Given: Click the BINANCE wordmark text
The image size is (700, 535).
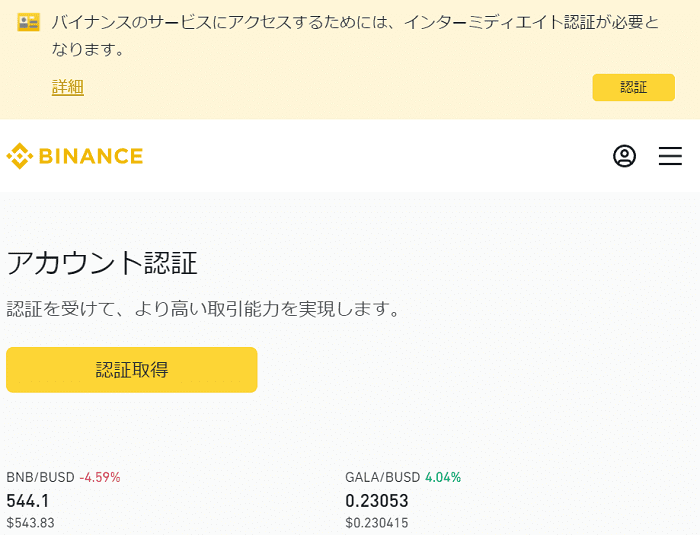Looking at the screenshot, I should pyautogui.click(x=91, y=156).
